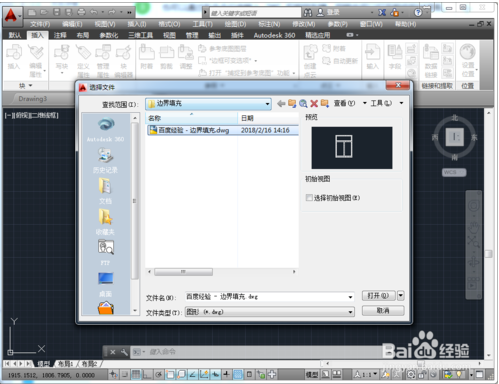
Task: Toggle ortho mode in status bar
Action: point(147,375)
